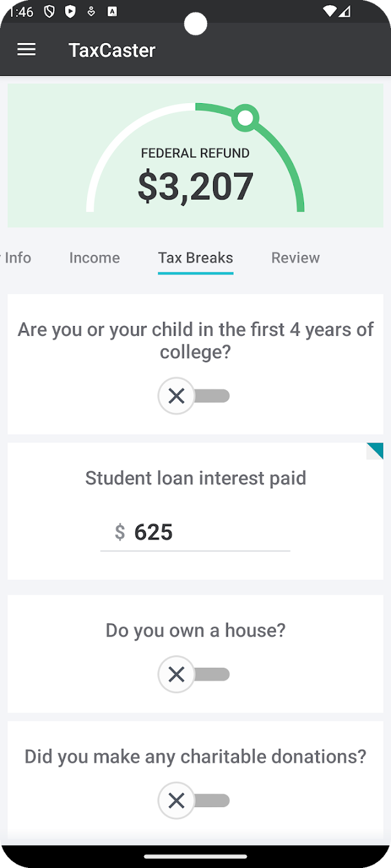Open the hamburger navigation menu
This screenshot has width=391, height=868.
tap(27, 50)
